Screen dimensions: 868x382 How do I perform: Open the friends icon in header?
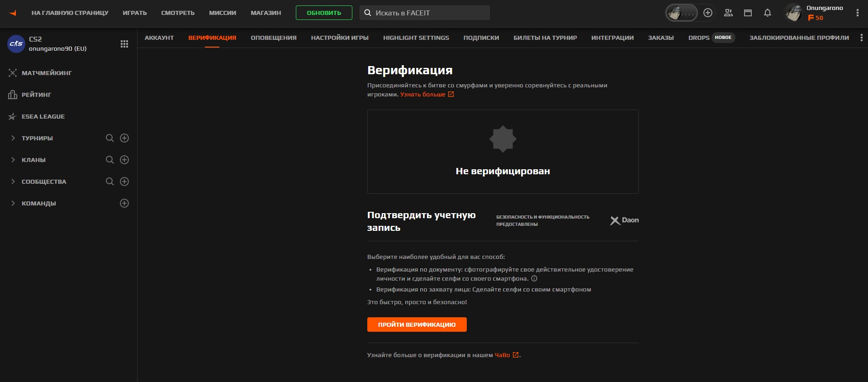[728, 13]
